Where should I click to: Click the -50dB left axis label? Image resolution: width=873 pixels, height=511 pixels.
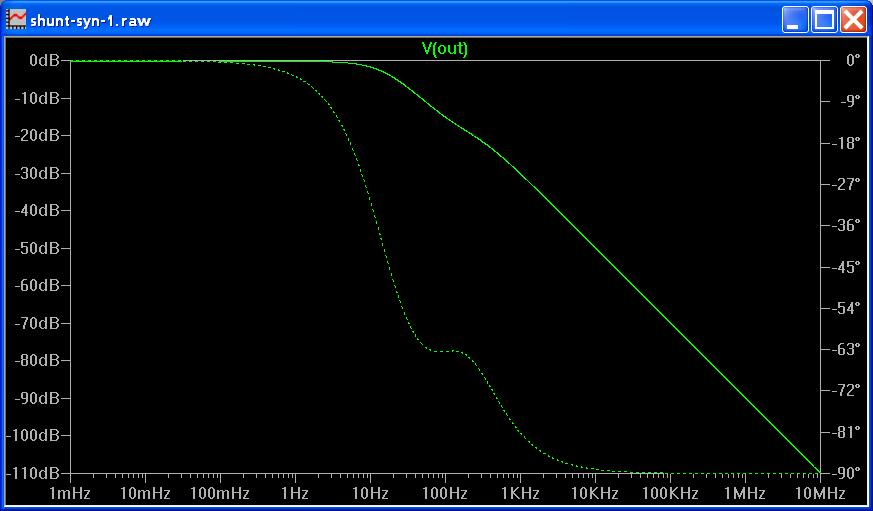point(36,248)
